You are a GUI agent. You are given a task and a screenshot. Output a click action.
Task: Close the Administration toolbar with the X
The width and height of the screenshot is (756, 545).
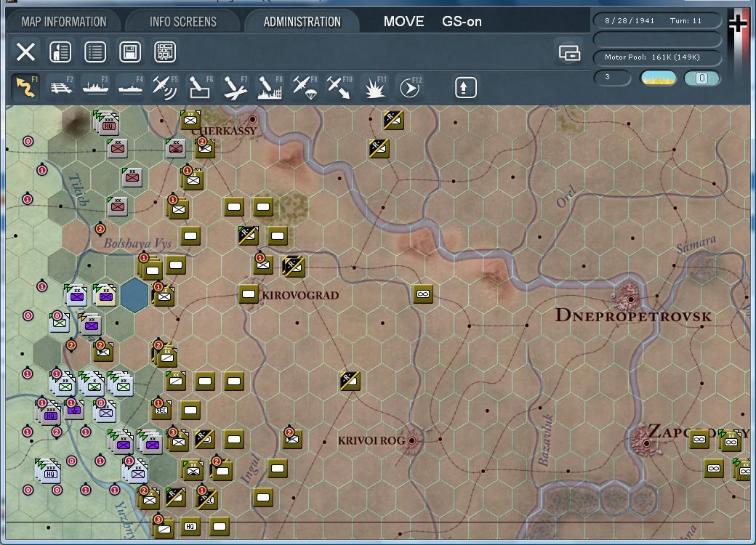point(25,52)
